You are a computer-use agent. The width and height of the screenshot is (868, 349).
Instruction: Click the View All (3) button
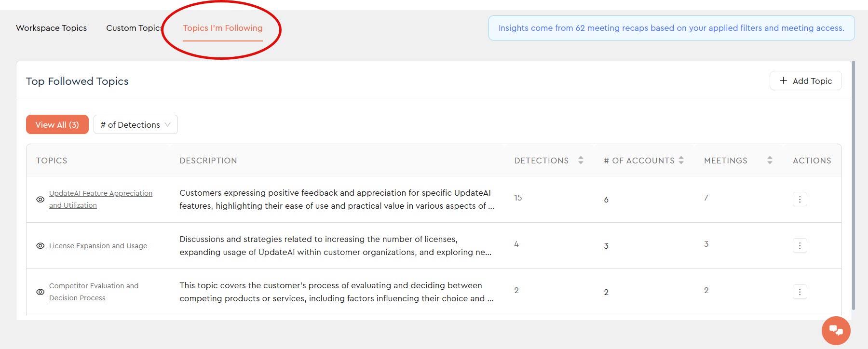(x=57, y=124)
